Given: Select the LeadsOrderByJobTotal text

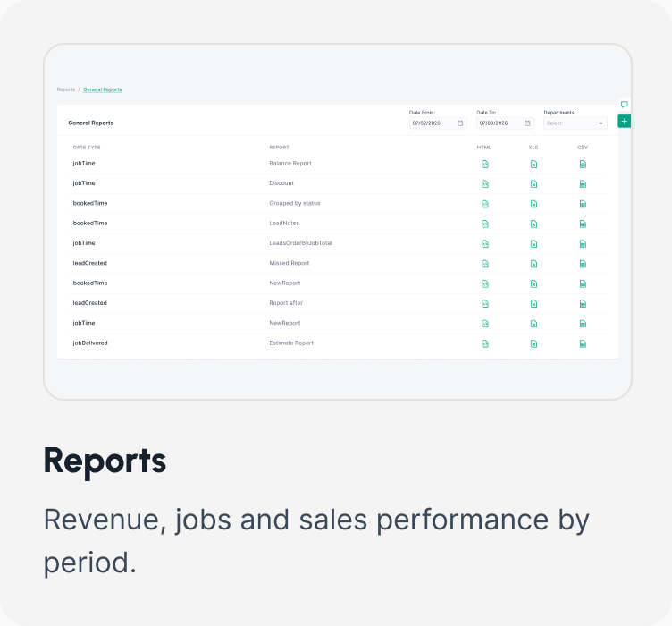Looking at the screenshot, I should (301, 243).
